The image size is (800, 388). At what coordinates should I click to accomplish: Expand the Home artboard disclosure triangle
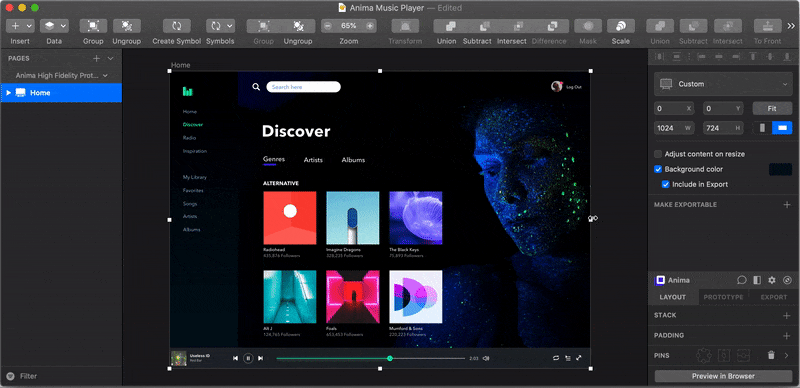pyautogui.click(x=9, y=93)
